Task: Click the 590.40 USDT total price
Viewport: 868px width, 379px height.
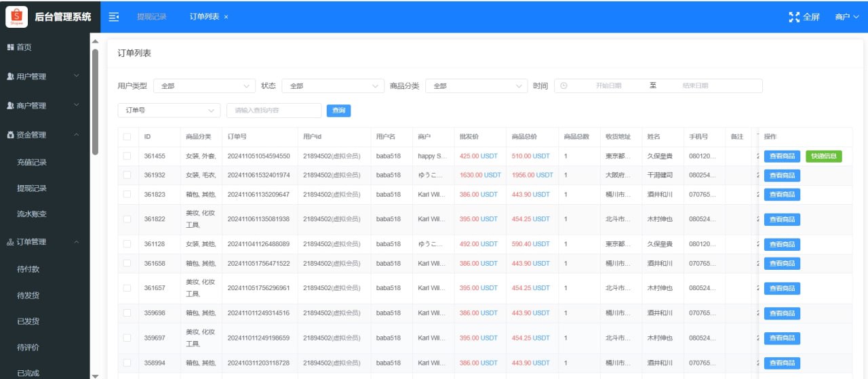Action: tap(530, 244)
